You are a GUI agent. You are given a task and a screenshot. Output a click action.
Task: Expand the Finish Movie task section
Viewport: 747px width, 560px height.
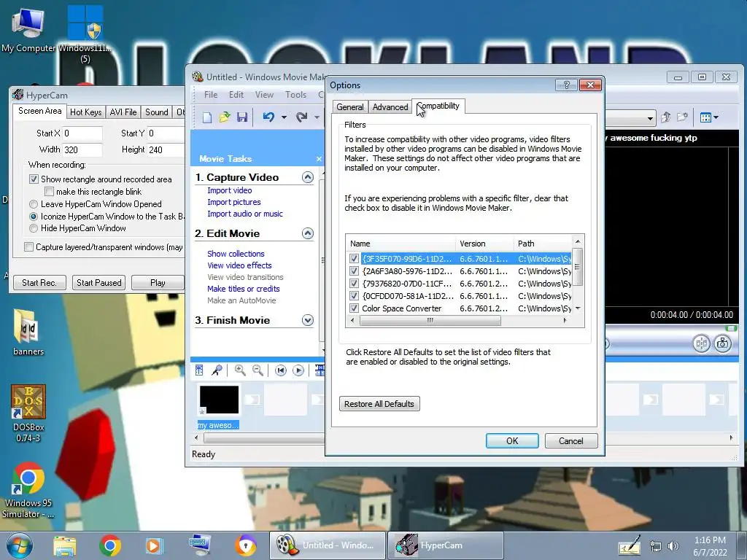[308, 320]
